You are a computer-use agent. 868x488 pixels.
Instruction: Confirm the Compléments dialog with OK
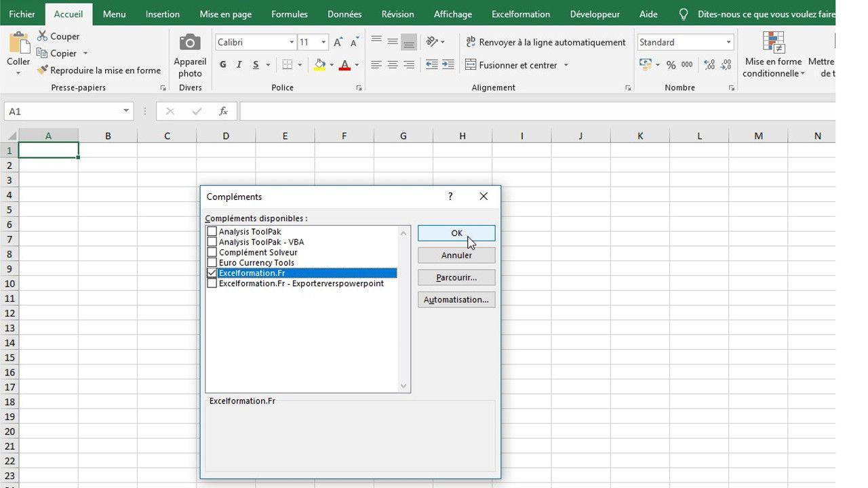click(x=456, y=233)
